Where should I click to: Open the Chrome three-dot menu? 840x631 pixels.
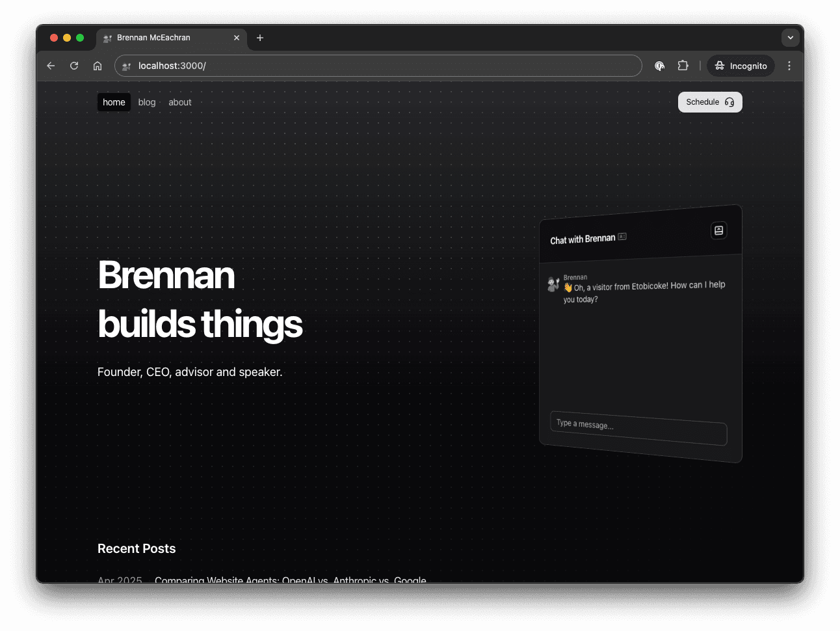pyautogui.click(x=789, y=66)
